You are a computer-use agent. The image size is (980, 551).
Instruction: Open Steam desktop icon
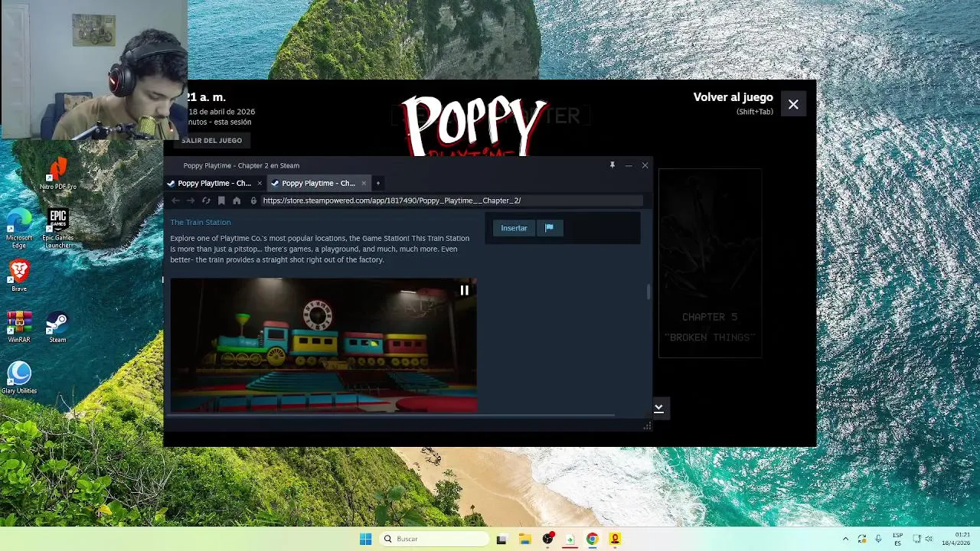coord(57,327)
